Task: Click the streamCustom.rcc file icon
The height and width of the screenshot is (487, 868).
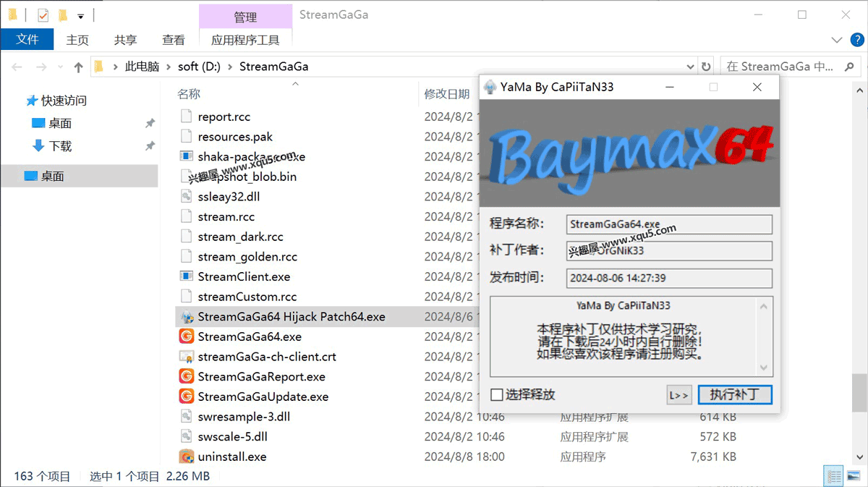Action: coord(187,297)
